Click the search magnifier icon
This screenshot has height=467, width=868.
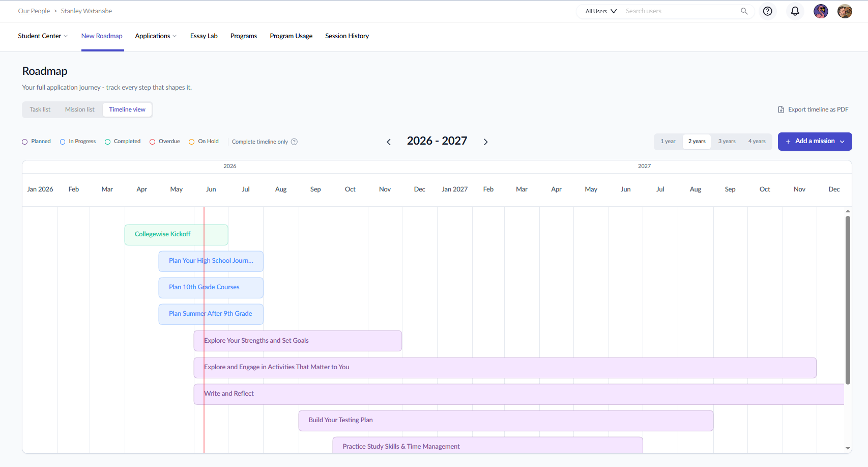(744, 11)
